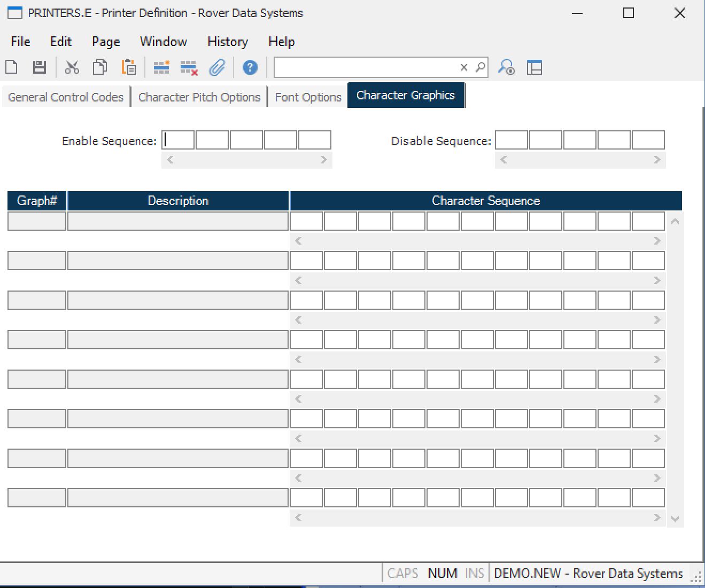
Task: Click the Cut scissors icon
Action: point(72,67)
